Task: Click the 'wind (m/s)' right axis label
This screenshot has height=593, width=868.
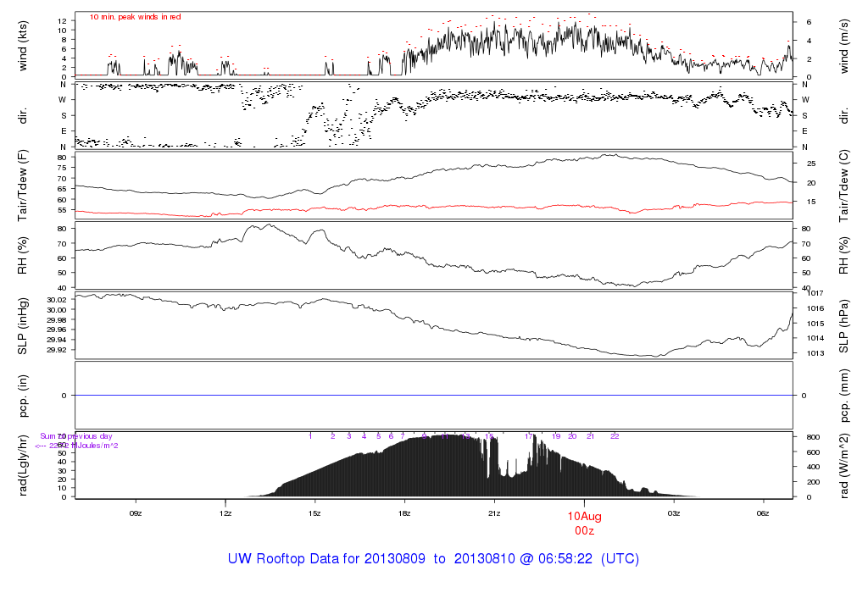Action: tap(844, 45)
